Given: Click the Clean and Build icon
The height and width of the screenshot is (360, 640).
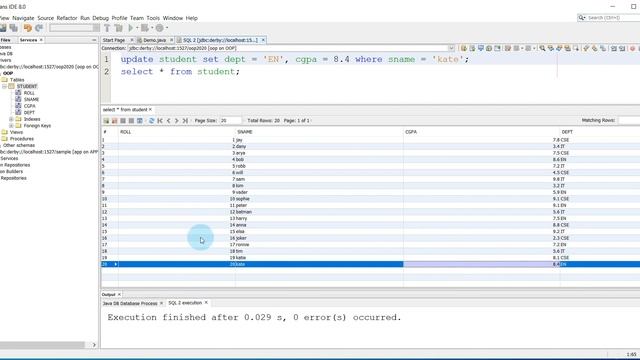Looking at the screenshot, I should [118, 28].
